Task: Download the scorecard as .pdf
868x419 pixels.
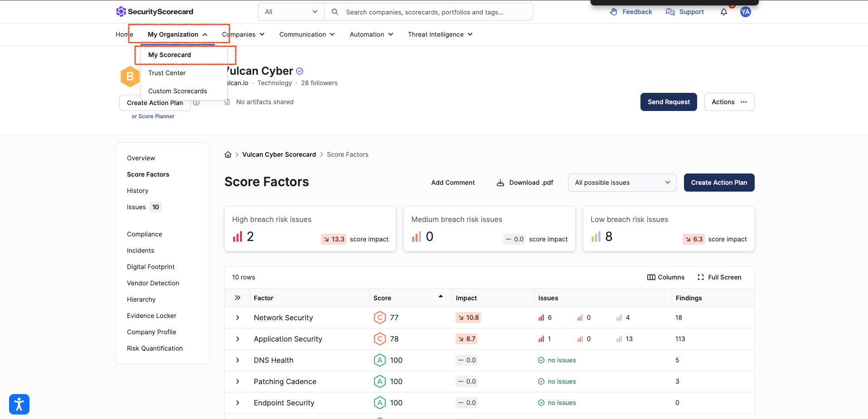Action: [525, 183]
